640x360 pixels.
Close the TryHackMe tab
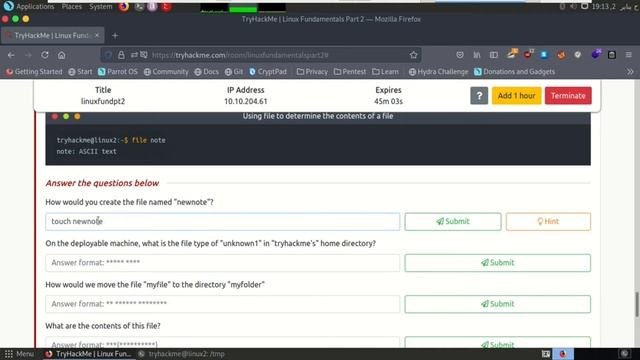tap(97, 36)
